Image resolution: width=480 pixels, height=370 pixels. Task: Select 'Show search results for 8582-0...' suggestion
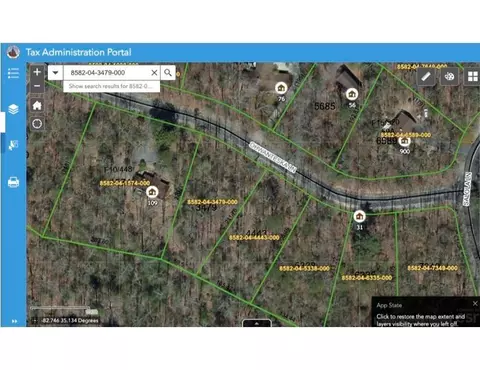click(112, 86)
